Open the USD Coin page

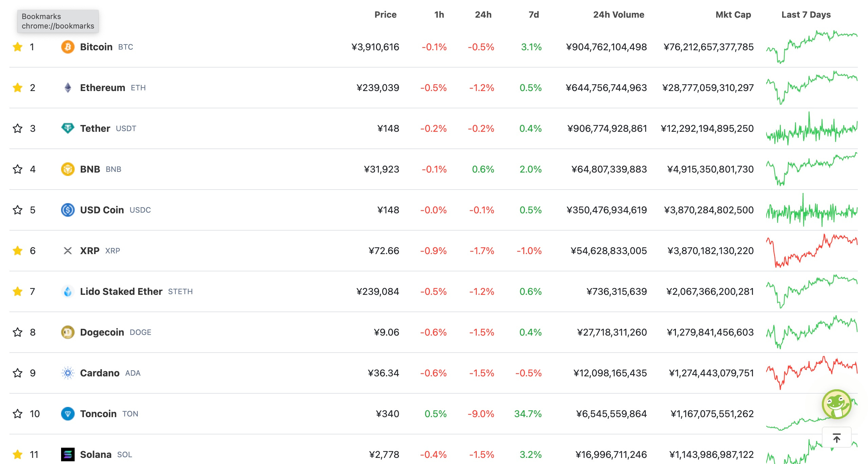coord(102,210)
